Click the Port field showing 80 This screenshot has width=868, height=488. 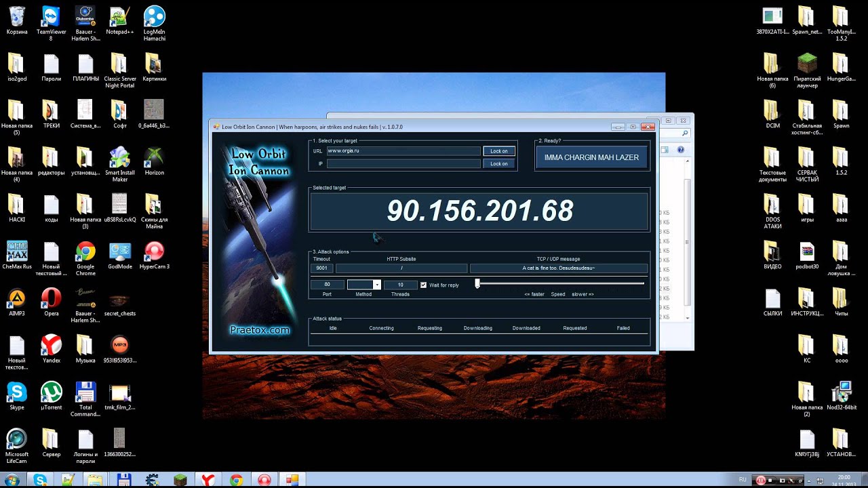coord(327,285)
